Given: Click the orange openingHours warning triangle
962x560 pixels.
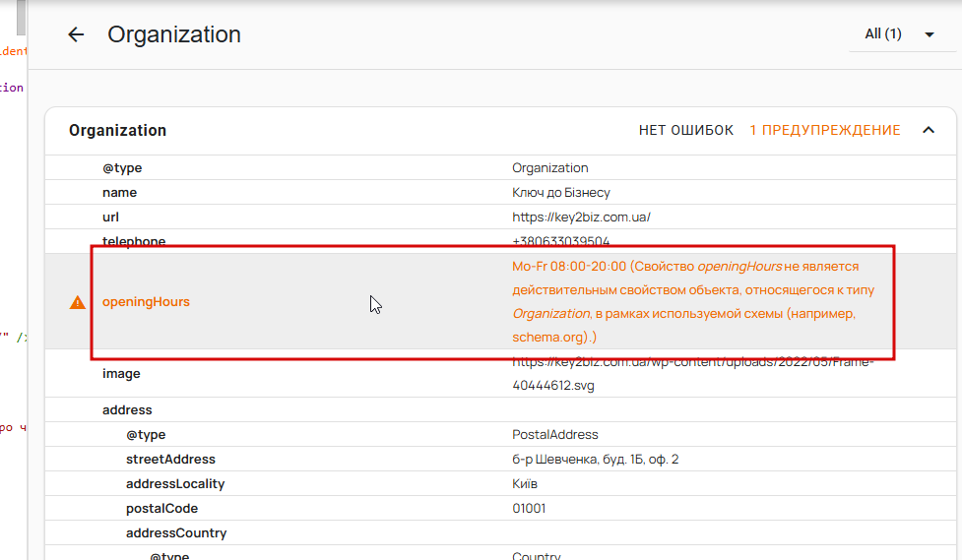Looking at the screenshot, I should [x=78, y=302].
